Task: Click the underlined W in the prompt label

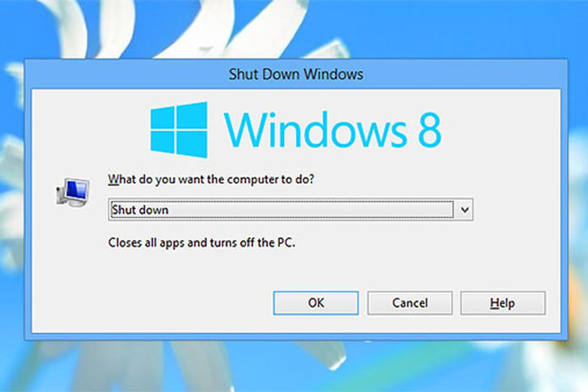Action: pos(113,179)
